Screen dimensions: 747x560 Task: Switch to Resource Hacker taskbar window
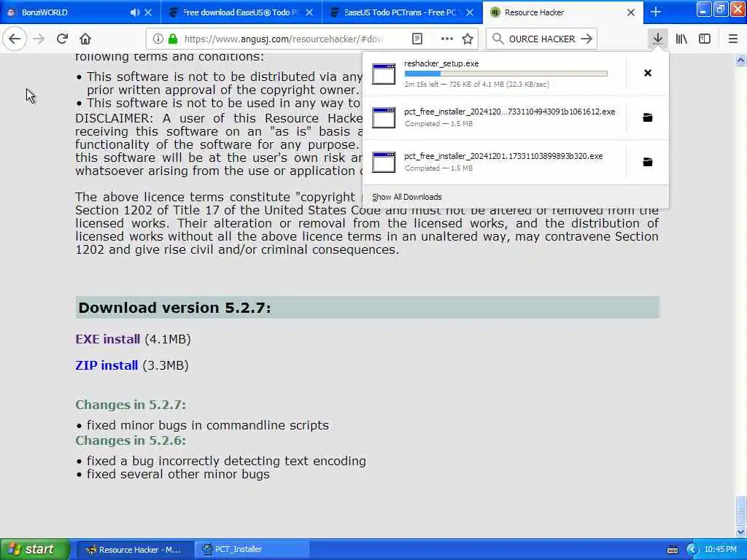pos(135,550)
